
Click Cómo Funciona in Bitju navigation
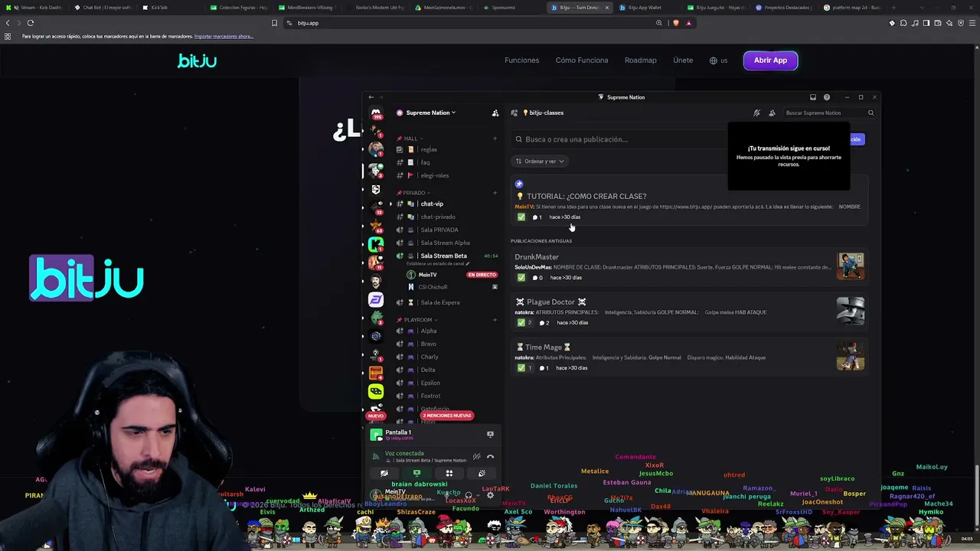tap(582, 60)
